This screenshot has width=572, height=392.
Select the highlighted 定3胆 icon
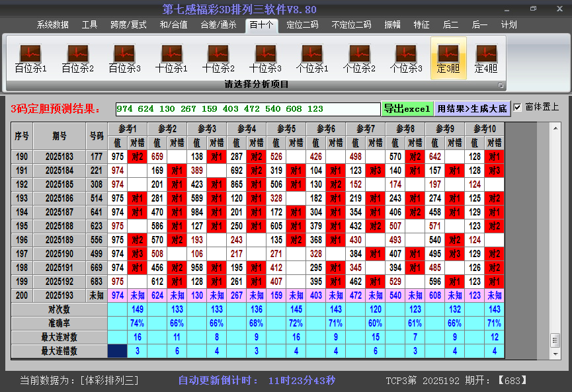point(448,58)
